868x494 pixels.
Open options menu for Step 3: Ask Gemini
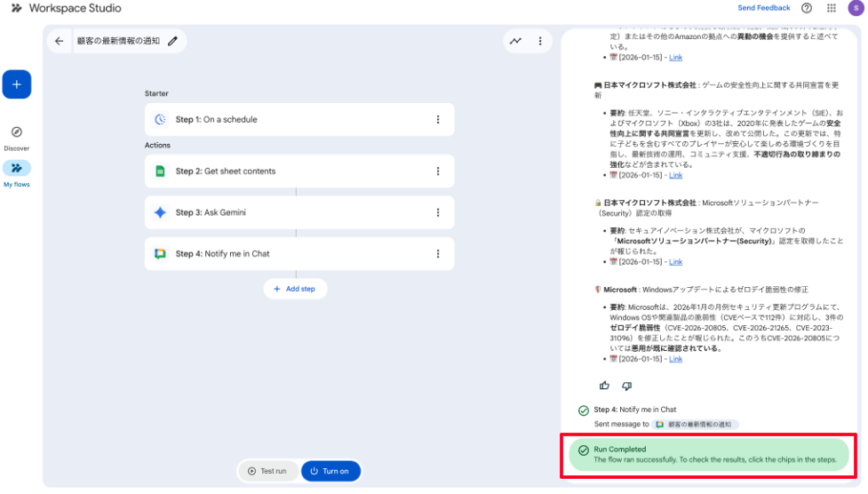tap(438, 212)
